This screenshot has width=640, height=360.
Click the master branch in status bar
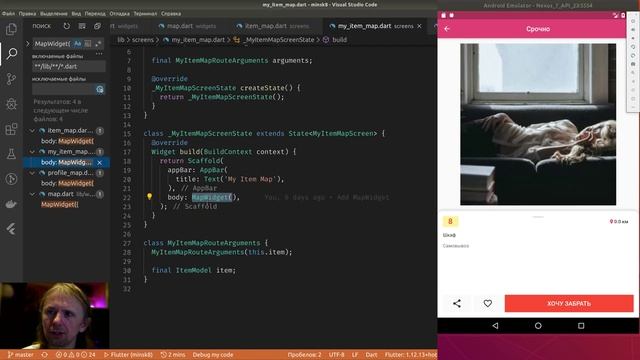[x=20, y=355]
